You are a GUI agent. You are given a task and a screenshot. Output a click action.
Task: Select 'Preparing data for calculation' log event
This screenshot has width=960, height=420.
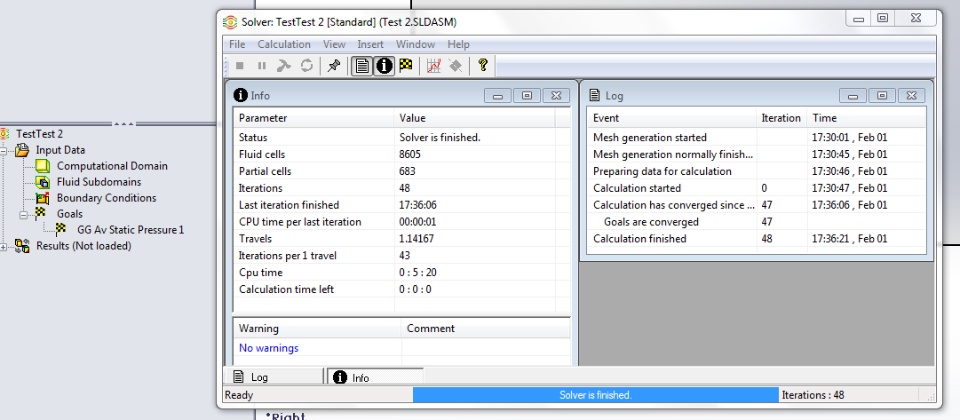click(x=756, y=171)
